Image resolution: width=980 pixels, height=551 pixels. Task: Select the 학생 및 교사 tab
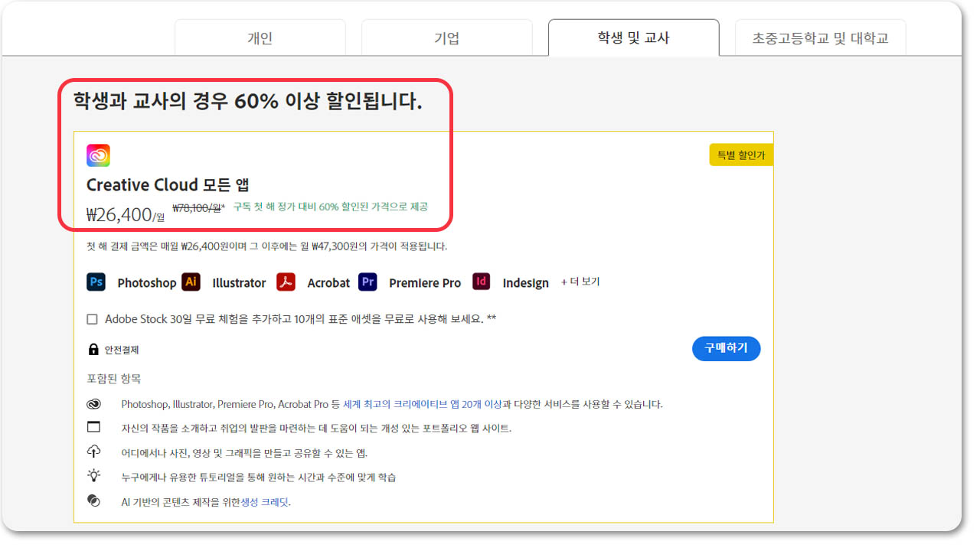coord(634,37)
